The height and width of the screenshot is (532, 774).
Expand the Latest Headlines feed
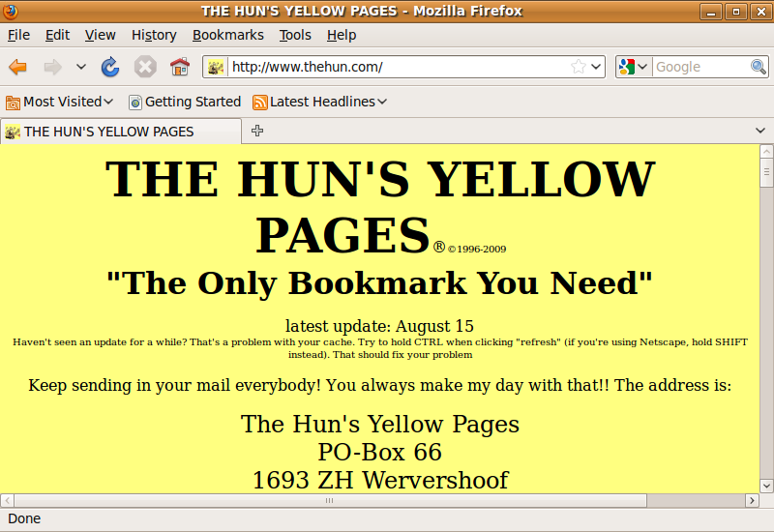click(319, 102)
